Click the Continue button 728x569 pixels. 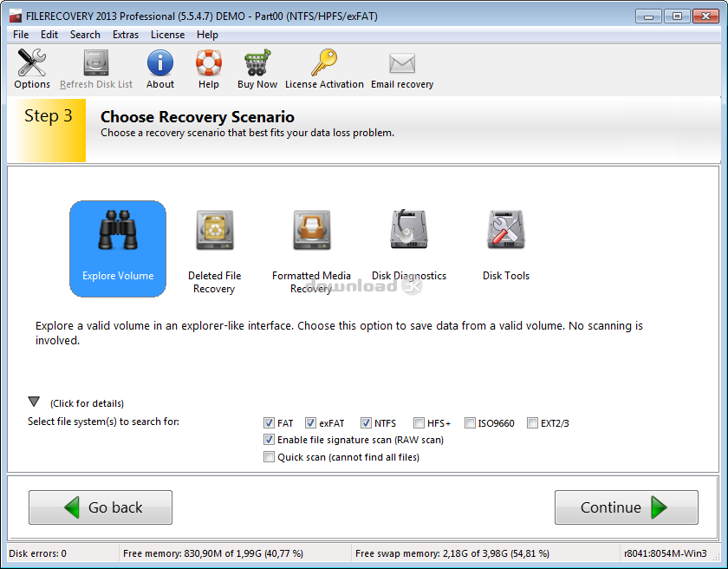point(627,507)
